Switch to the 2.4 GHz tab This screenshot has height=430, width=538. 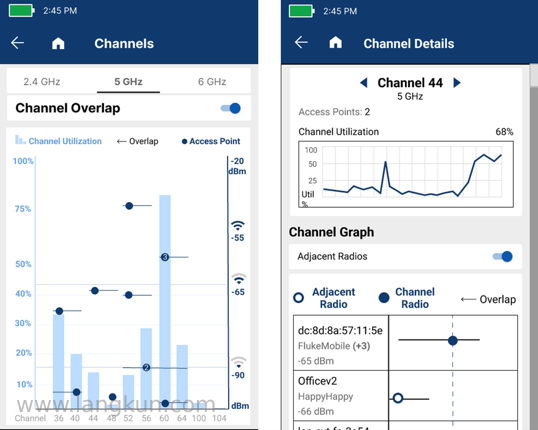coord(42,82)
